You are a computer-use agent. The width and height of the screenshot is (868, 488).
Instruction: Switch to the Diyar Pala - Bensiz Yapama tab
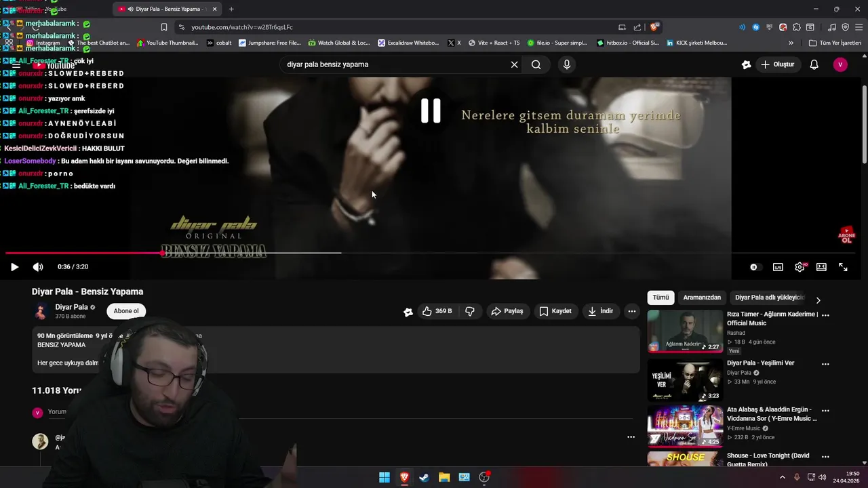tap(167, 9)
